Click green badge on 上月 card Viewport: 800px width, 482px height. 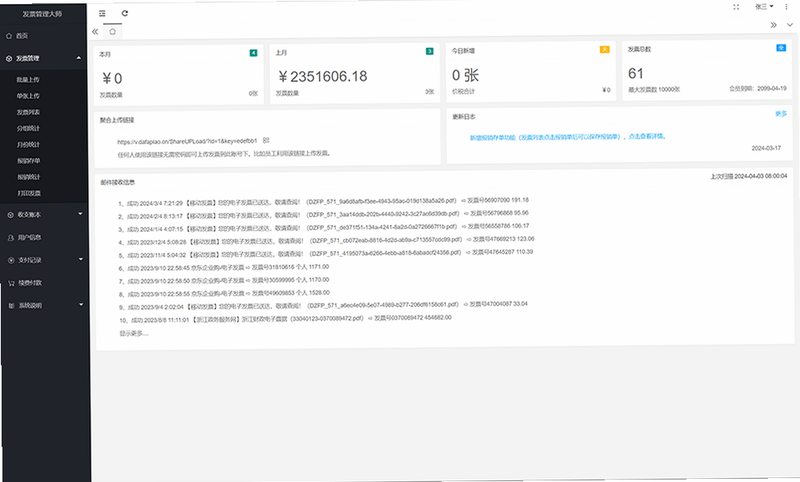tap(430, 51)
